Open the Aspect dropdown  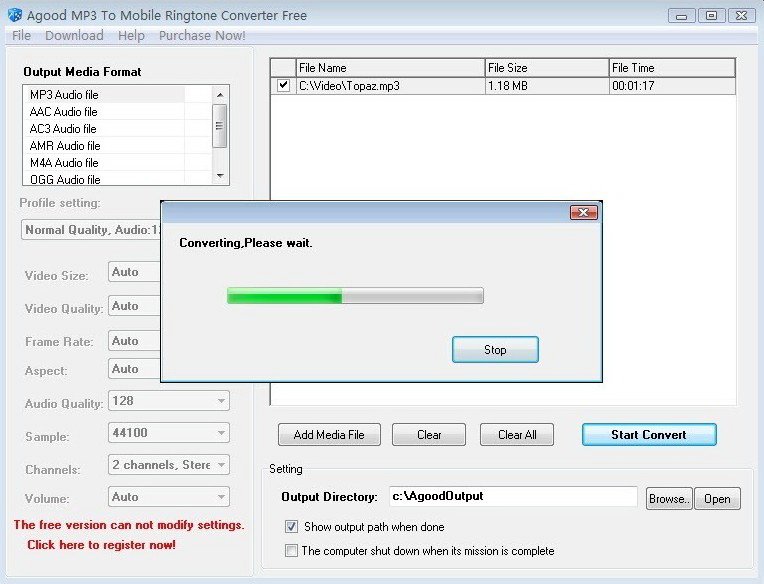point(134,369)
